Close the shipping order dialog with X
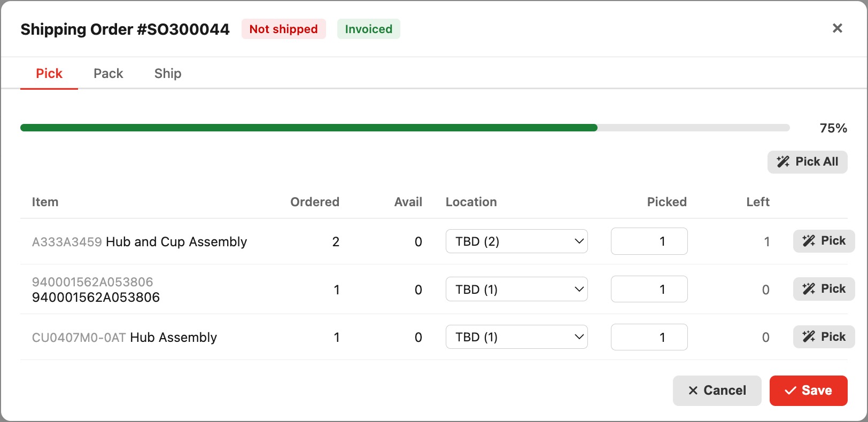Image resolution: width=868 pixels, height=422 pixels. click(x=837, y=28)
